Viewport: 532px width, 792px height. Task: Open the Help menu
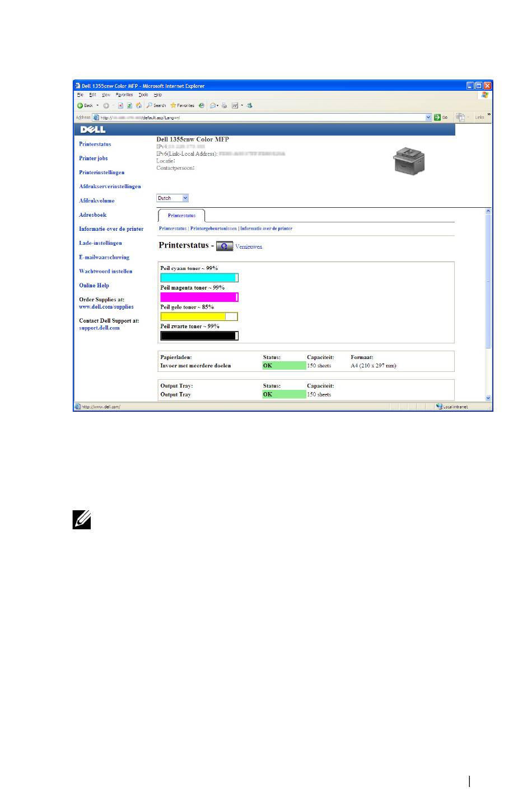point(158,95)
